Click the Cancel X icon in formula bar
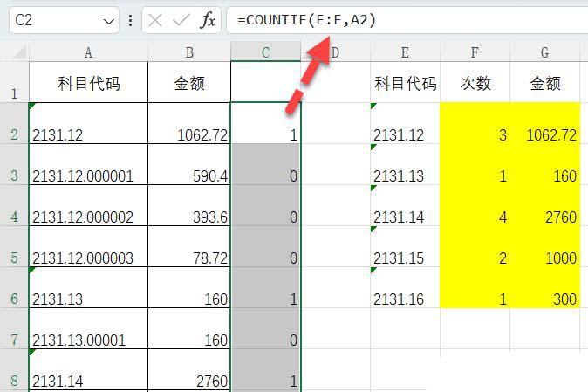The width and height of the screenshot is (588, 392). pos(156,20)
